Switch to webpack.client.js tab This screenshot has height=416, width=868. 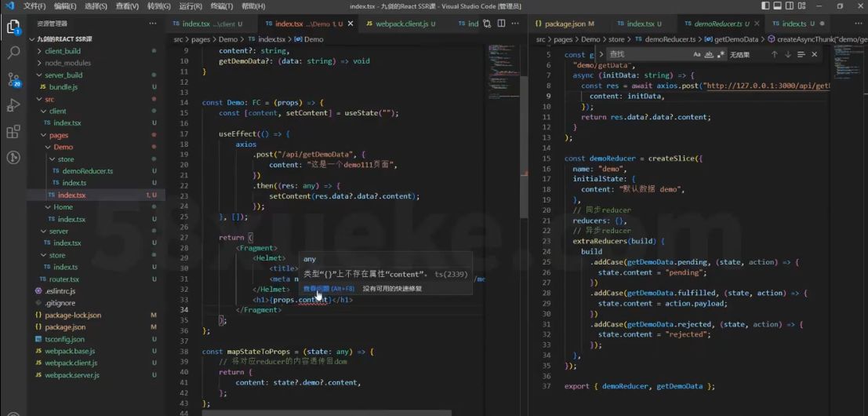401,24
